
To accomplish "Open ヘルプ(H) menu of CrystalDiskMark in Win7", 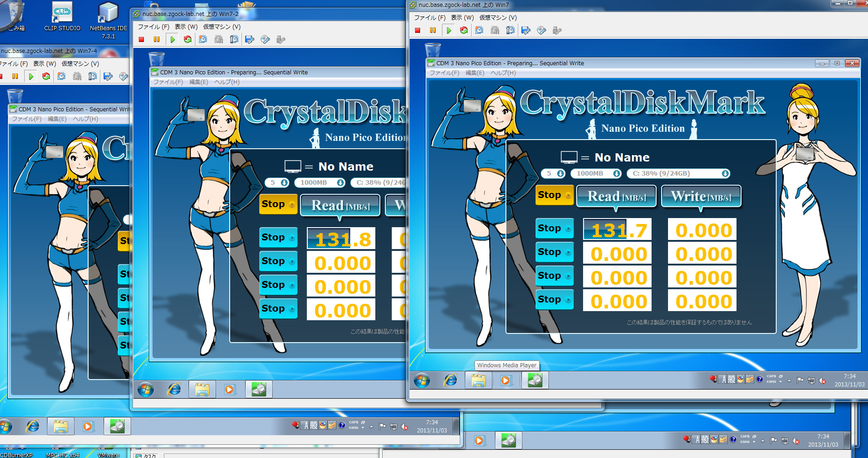I will 503,73.
